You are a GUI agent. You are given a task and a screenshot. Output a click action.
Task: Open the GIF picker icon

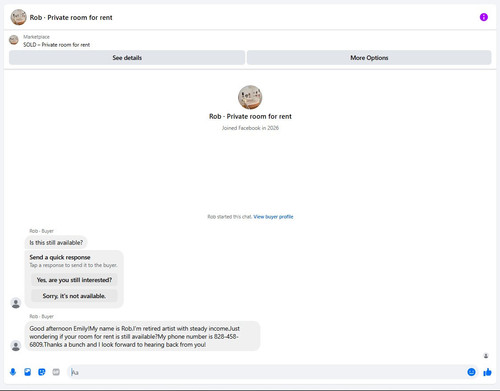[x=56, y=372]
